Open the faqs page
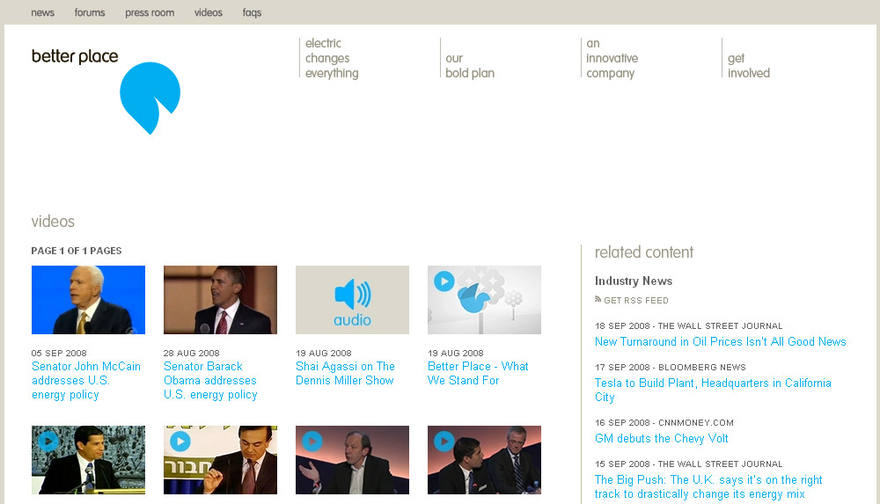This screenshot has height=504, width=880. pyautogui.click(x=252, y=12)
